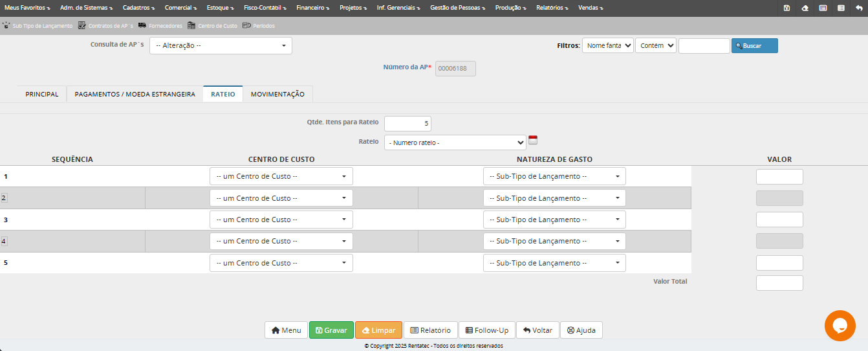Screen dimensions: 868x351
Task: Click the blue Buscar button
Action: pos(754,46)
